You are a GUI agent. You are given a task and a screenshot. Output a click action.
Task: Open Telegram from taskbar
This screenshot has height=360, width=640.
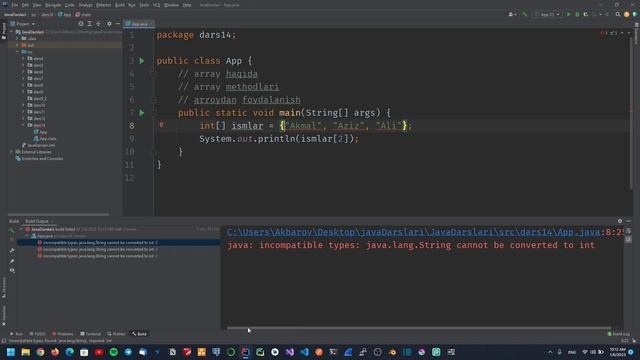pyautogui.click(x=128, y=352)
